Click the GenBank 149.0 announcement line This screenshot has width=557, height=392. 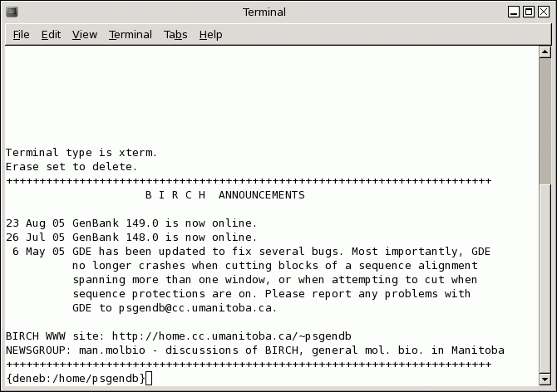131,223
